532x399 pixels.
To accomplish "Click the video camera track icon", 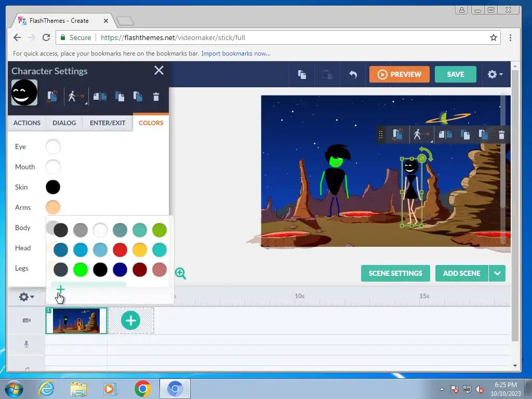I will pyautogui.click(x=26, y=321).
